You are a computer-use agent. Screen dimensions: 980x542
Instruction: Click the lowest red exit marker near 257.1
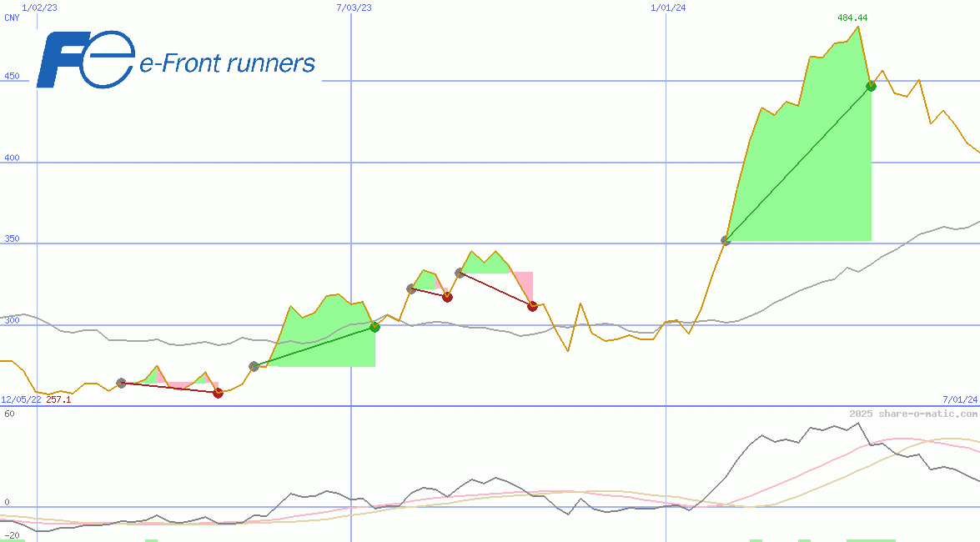pos(219,393)
